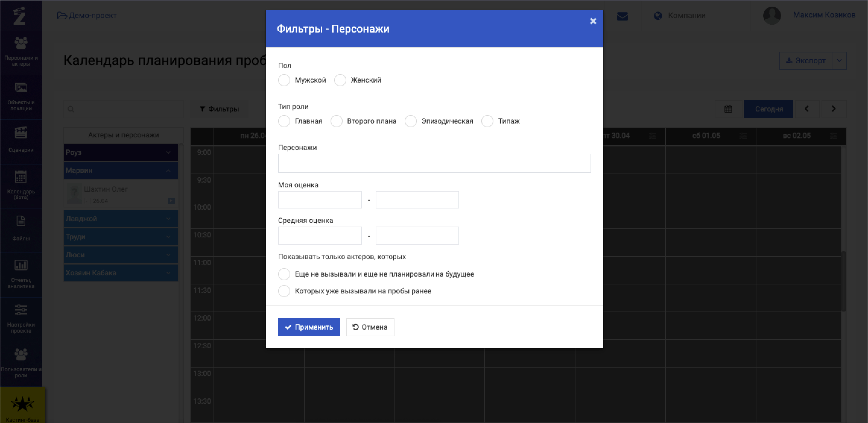Open settings icon for вс 02.05

(834, 136)
